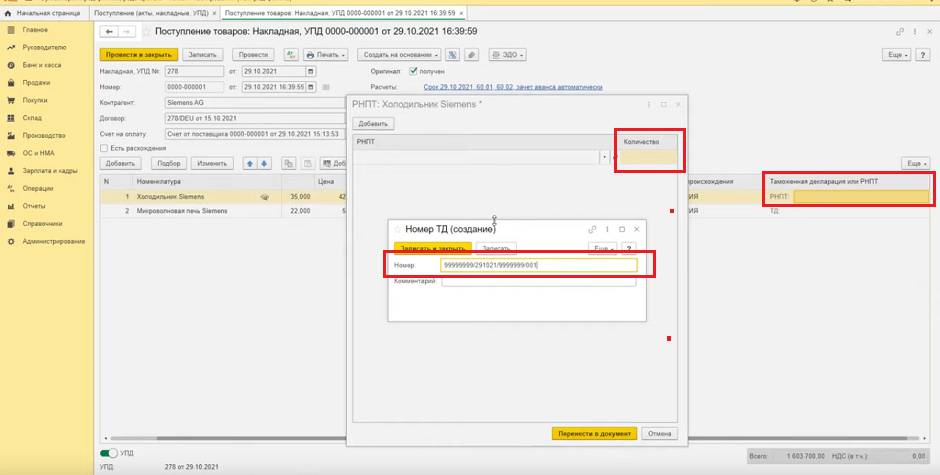Viewport: 940px width, 475px height.
Task: Mark the document as favorite with star
Action: (x=146, y=32)
